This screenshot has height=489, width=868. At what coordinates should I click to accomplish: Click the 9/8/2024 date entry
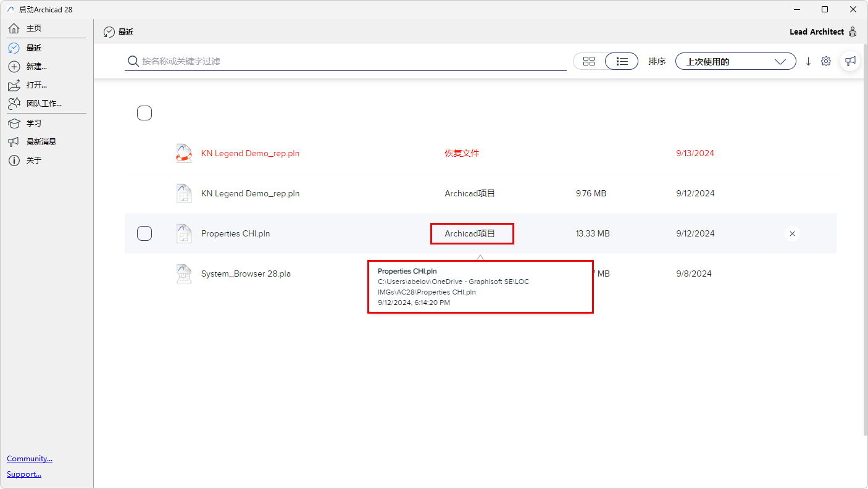[694, 274]
